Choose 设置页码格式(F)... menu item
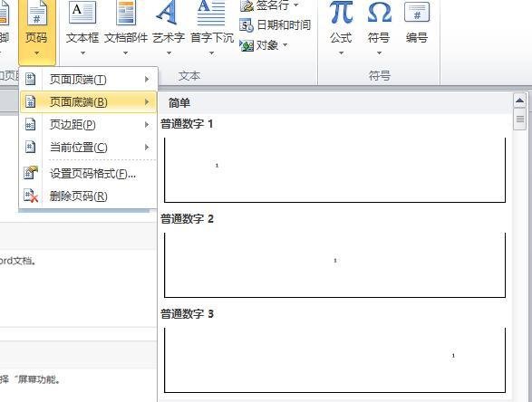The width and height of the screenshot is (532, 402). pos(88,174)
